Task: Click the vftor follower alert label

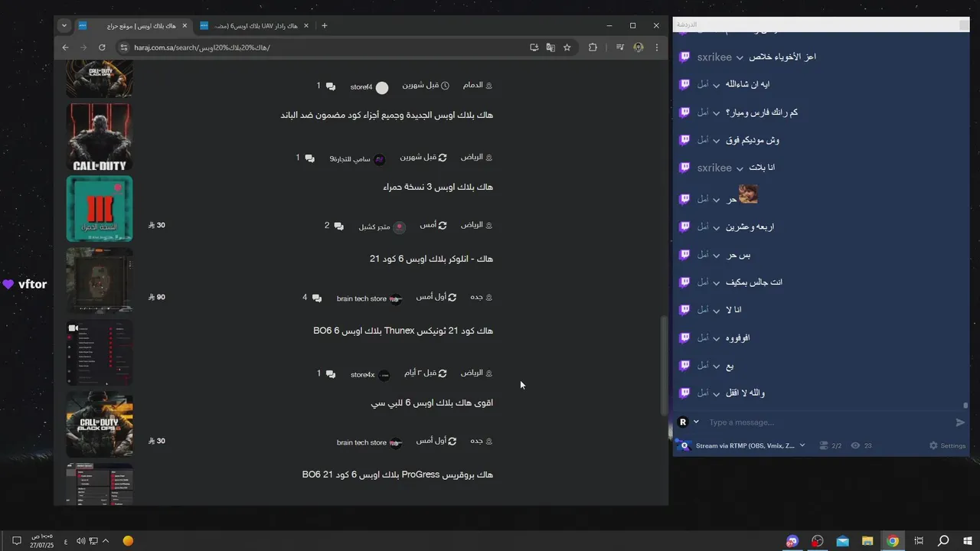Action: pyautogui.click(x=25, y=284)
